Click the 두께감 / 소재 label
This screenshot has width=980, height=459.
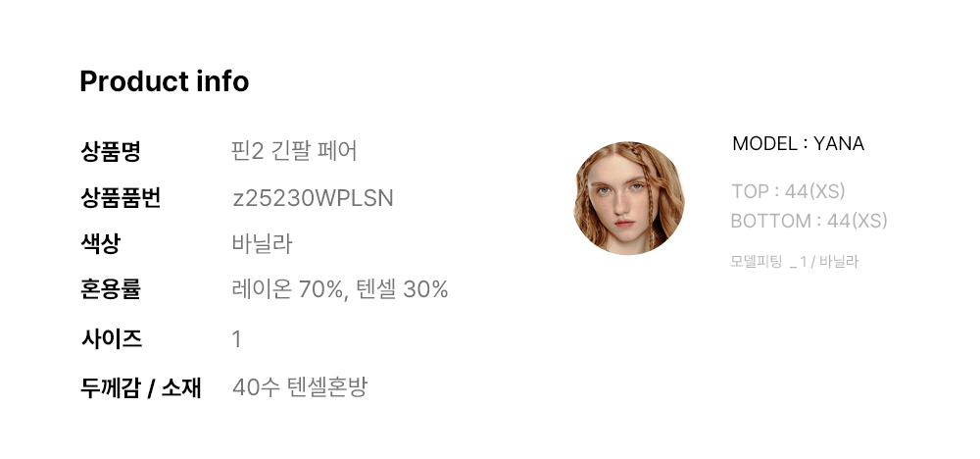tap(140, 387)
